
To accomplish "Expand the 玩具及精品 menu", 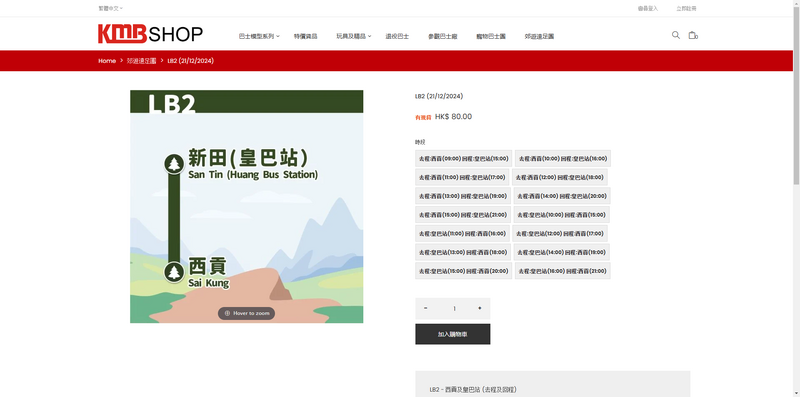I will 354,36.
